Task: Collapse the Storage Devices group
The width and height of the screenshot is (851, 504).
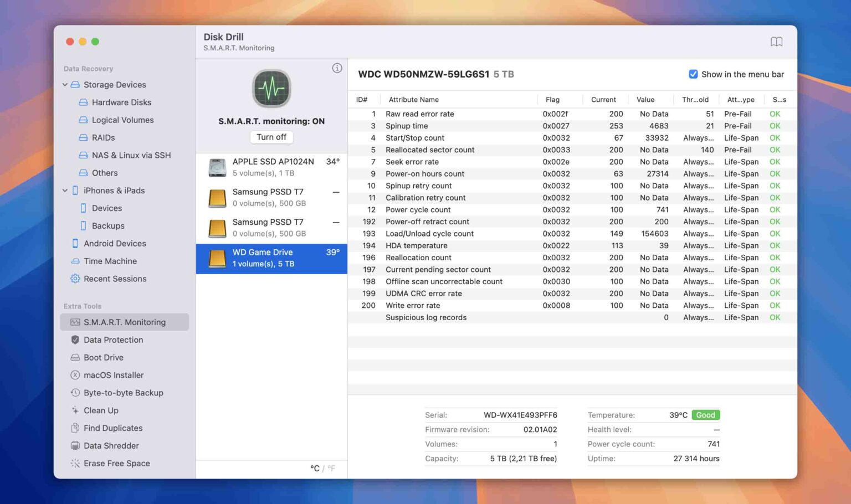Action: point(65,84)
